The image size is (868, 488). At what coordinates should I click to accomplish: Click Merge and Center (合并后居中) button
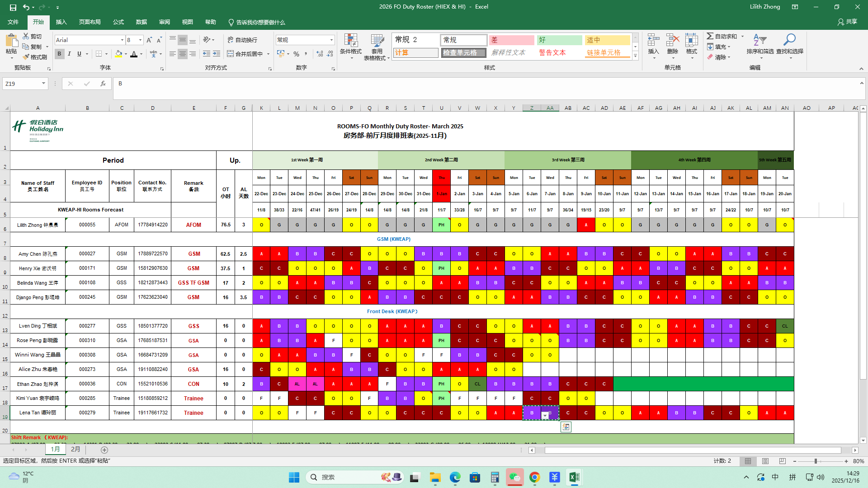(245, 54)
